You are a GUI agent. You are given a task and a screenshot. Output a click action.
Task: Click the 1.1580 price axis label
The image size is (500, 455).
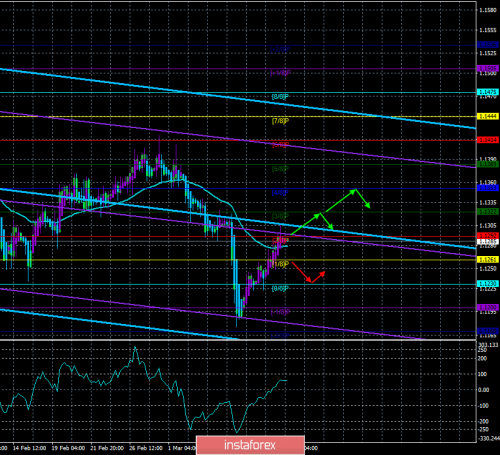click(x=488, y=10)
